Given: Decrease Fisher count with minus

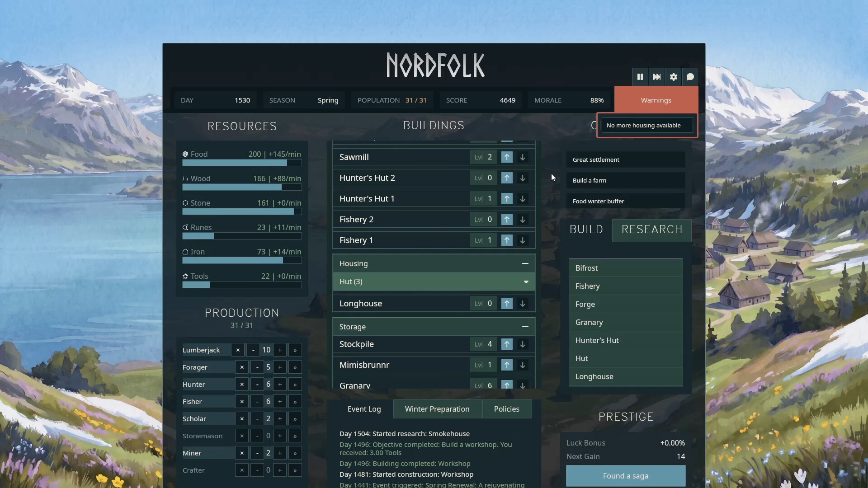Looking at the screenshot, I should pos(257,402).
